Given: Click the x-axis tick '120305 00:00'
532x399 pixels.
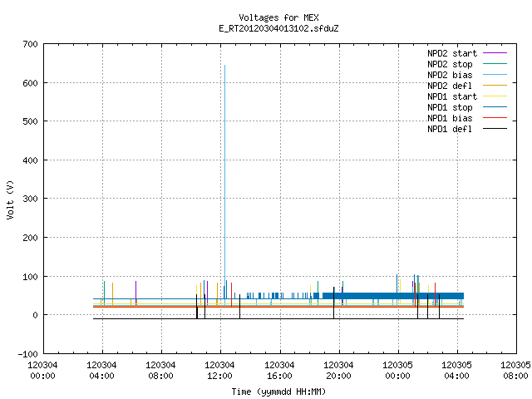Looking at the screenshot, I should point(397,371).
